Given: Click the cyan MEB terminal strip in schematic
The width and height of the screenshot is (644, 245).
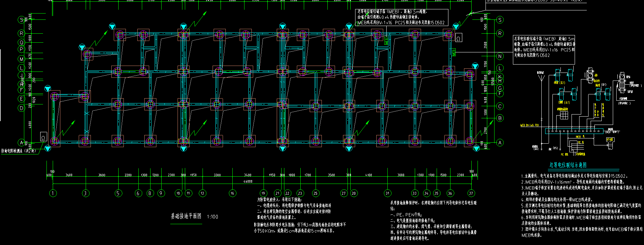Looking at the screenshot, I should coord(574,131).
